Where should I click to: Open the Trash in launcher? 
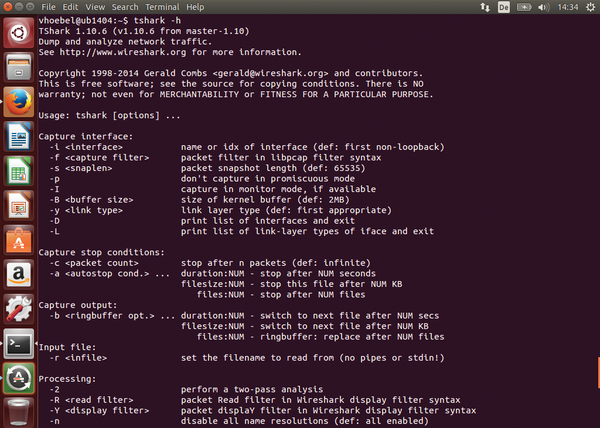18,412
